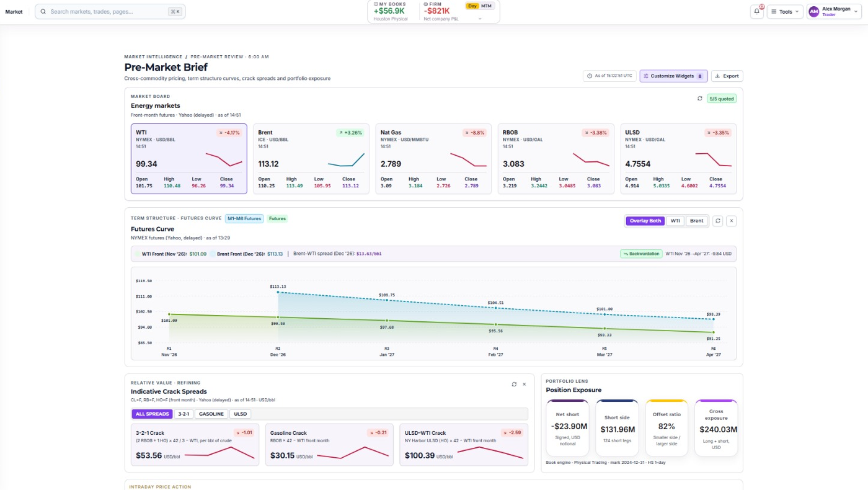Refresh the Energy markets board
This screenshot has height=490, width=868.
click(700, 98)
